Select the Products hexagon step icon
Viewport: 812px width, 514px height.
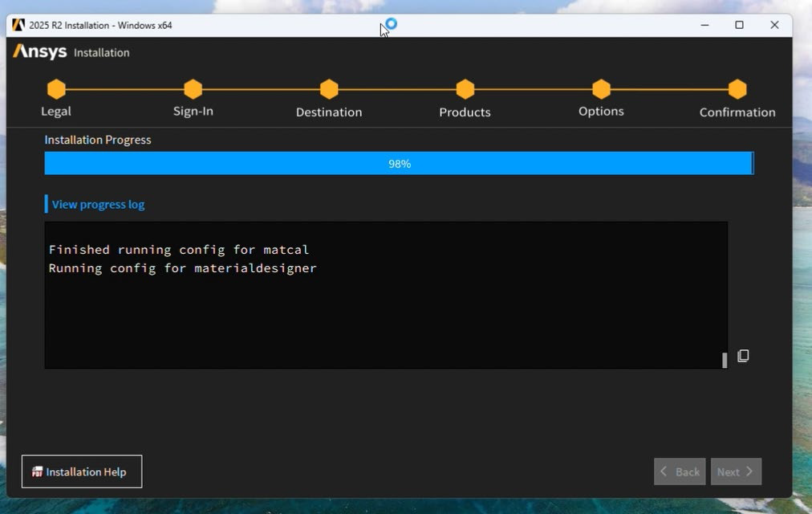[465, 89]
